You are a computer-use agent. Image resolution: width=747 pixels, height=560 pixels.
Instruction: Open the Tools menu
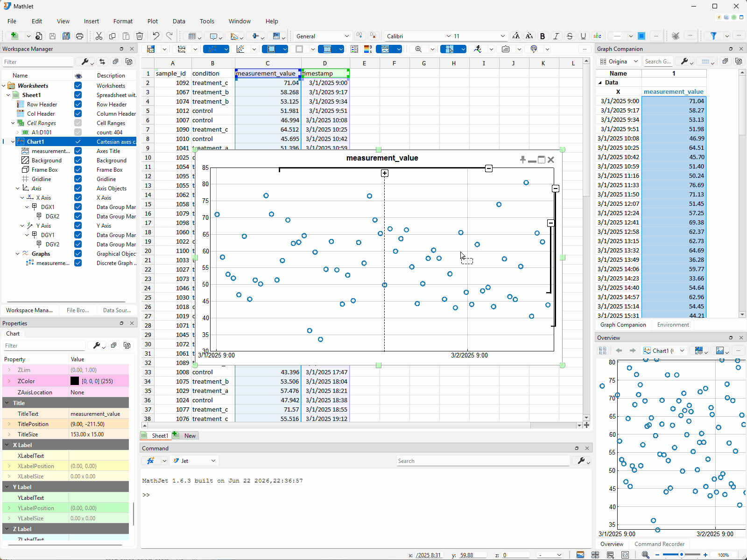207,21
